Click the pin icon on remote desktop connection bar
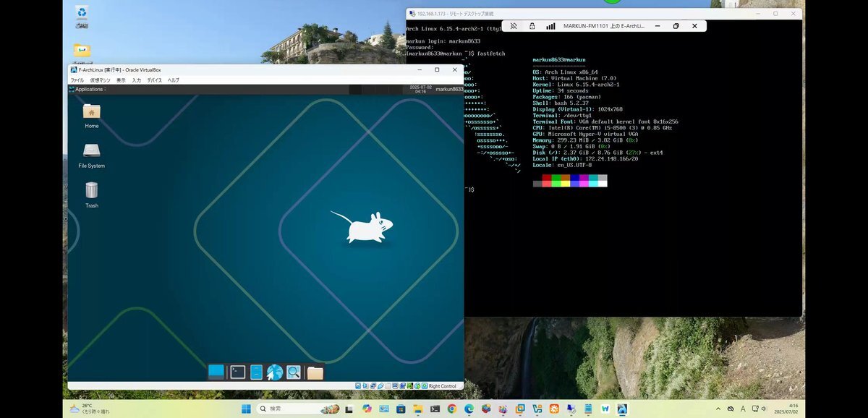This screenshot has width=868, height=418. pos(514,26)
